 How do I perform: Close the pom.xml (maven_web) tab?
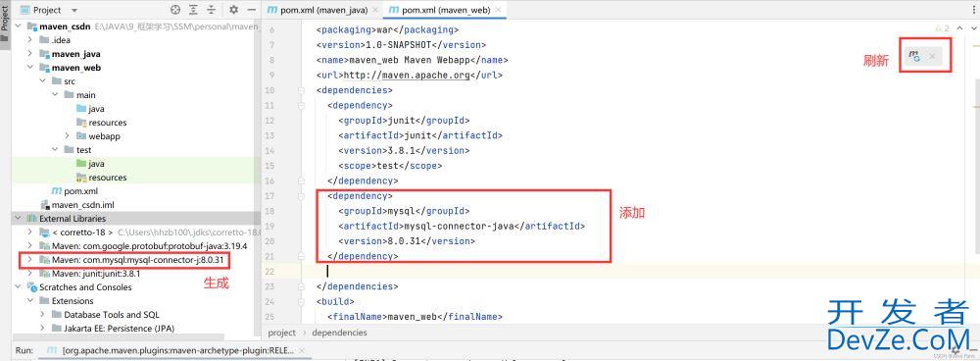pos(498,10)
